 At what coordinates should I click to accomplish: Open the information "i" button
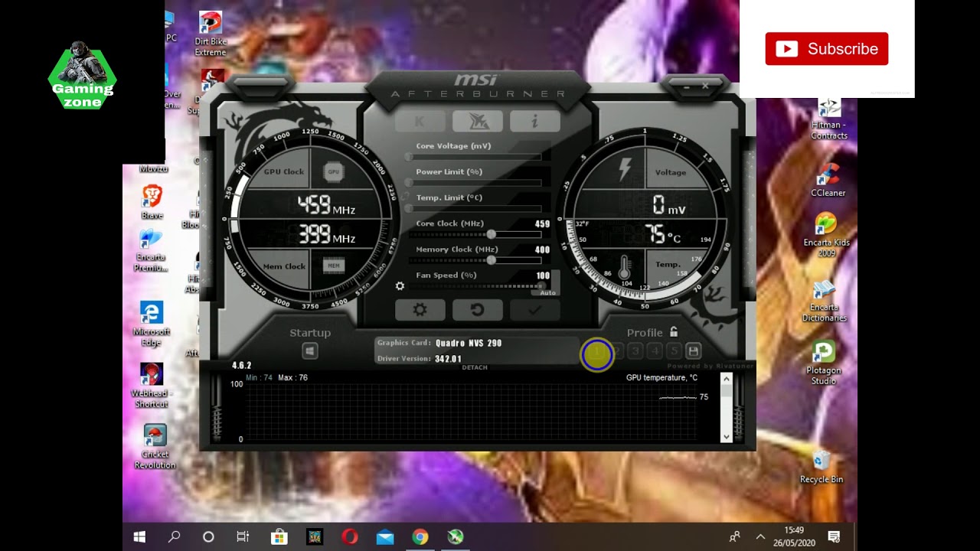pos(535,121)
